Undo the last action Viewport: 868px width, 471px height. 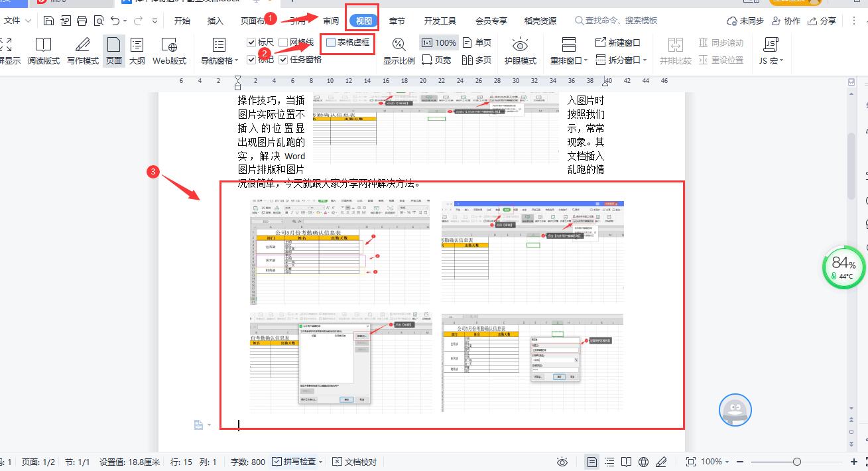(x=115, y=21)
